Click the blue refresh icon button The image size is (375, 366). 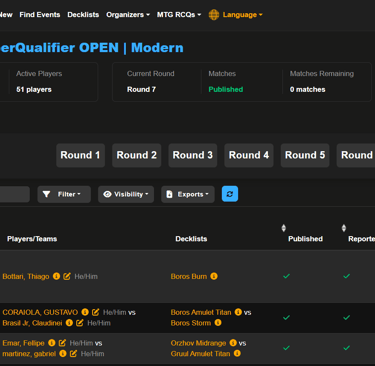[230, 194]
